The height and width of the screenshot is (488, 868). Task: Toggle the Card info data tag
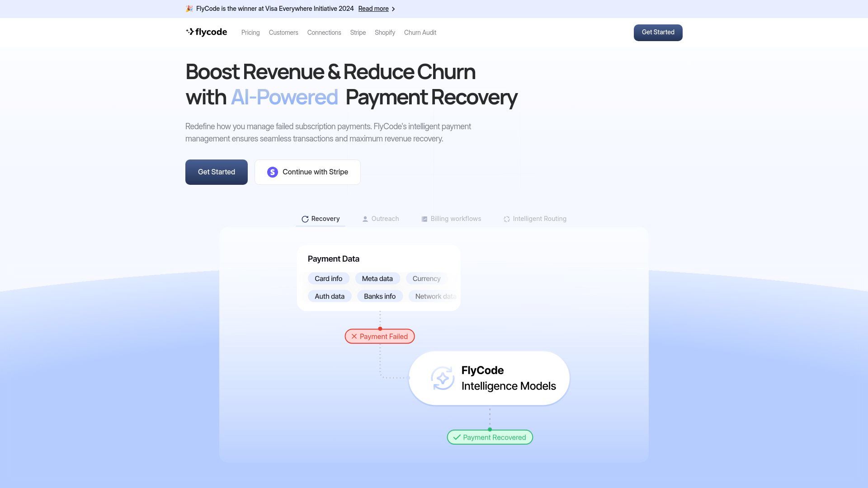328,278
